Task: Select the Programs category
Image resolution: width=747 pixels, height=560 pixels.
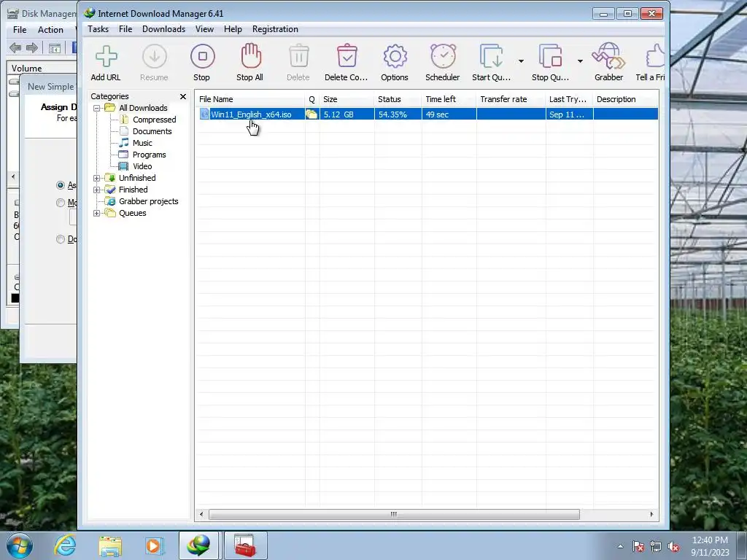Action: [149, 155]
